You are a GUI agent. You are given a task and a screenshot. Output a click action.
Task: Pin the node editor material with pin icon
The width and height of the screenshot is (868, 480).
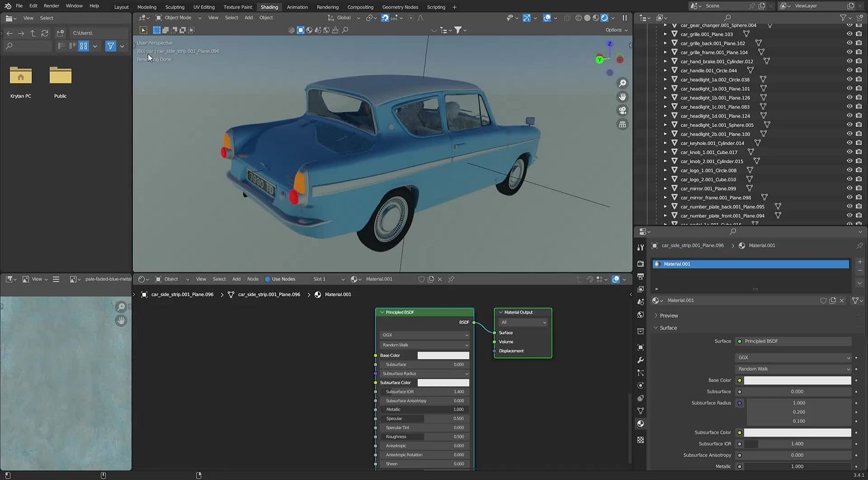[451, 279]
